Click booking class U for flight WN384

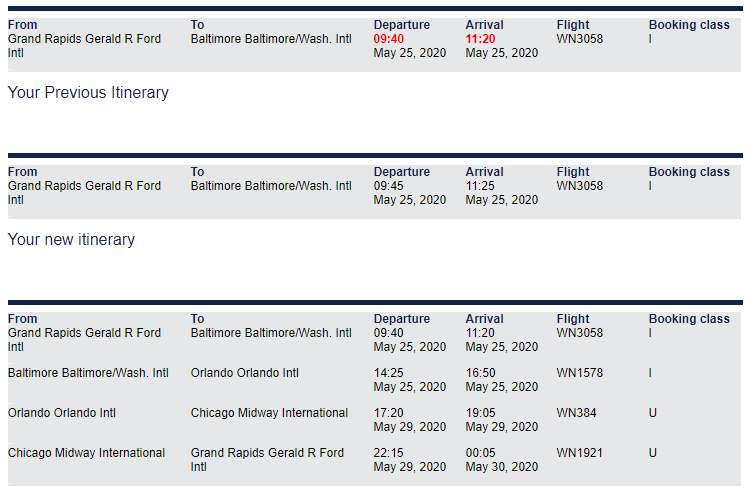click(652, 413)
